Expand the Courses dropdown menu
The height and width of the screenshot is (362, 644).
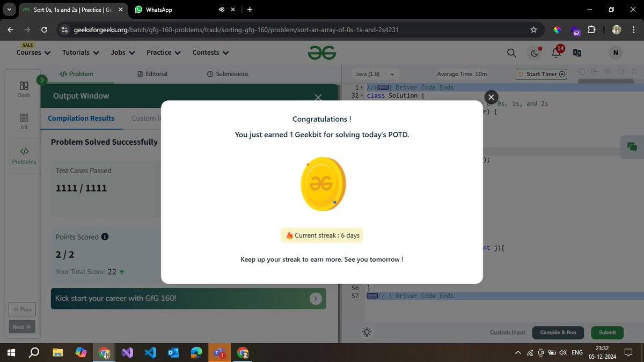pyautogui.click(x=33, y=53)
